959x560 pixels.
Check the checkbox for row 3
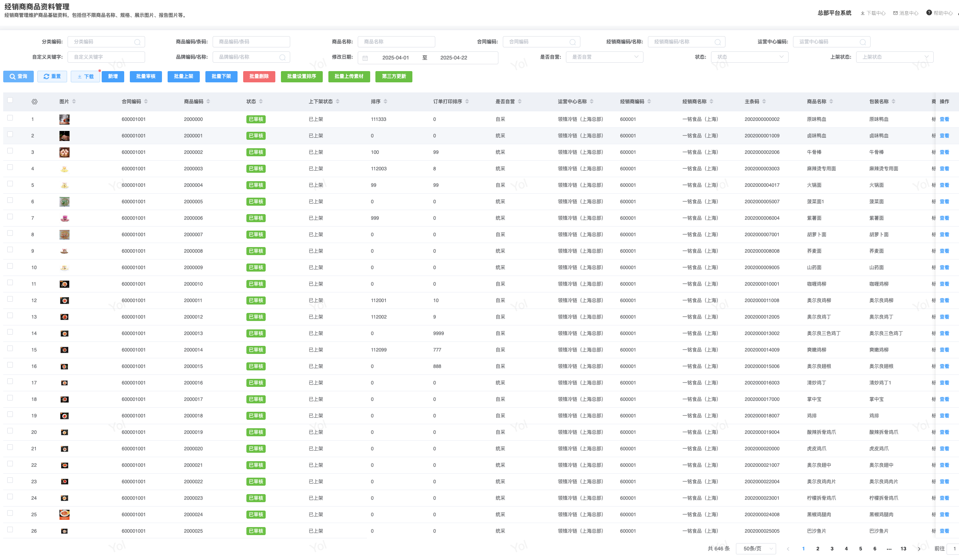tap(10, 151)
